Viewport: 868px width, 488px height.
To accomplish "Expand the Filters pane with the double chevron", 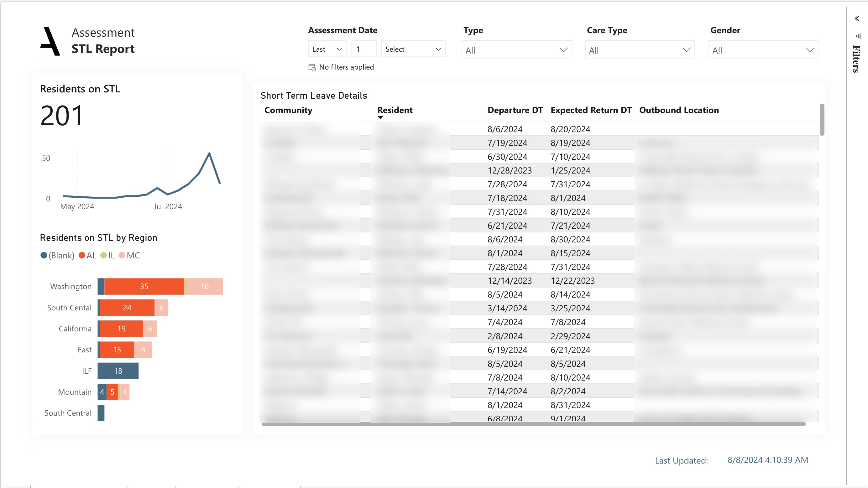I will (856, 18).
